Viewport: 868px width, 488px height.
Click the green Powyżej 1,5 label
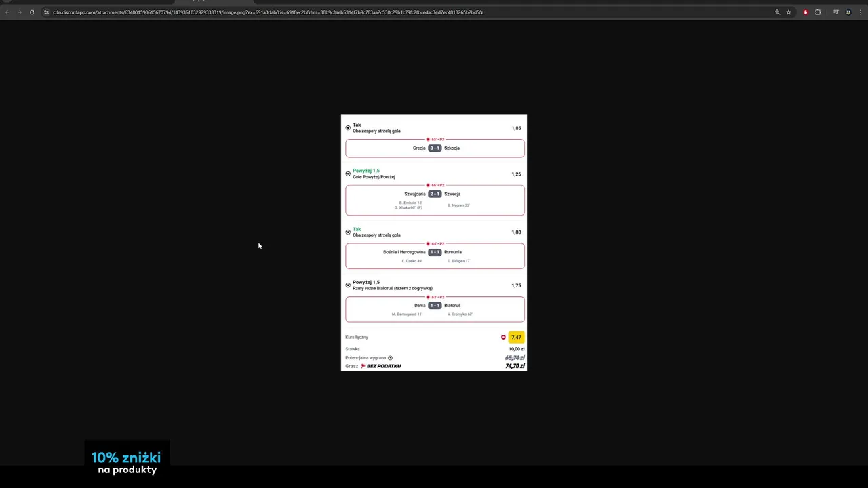[366, 171]
